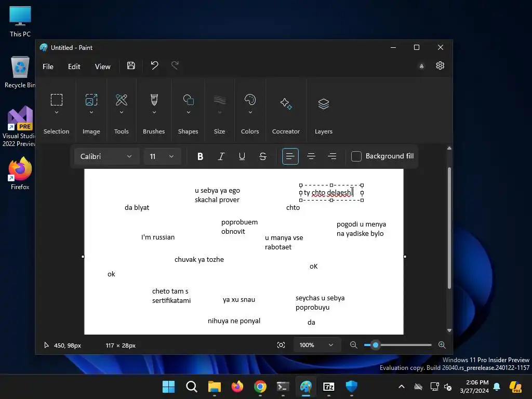Viewport: 532px width, 399px height.
Task: Align text to the right
Action: click(332, 156)
